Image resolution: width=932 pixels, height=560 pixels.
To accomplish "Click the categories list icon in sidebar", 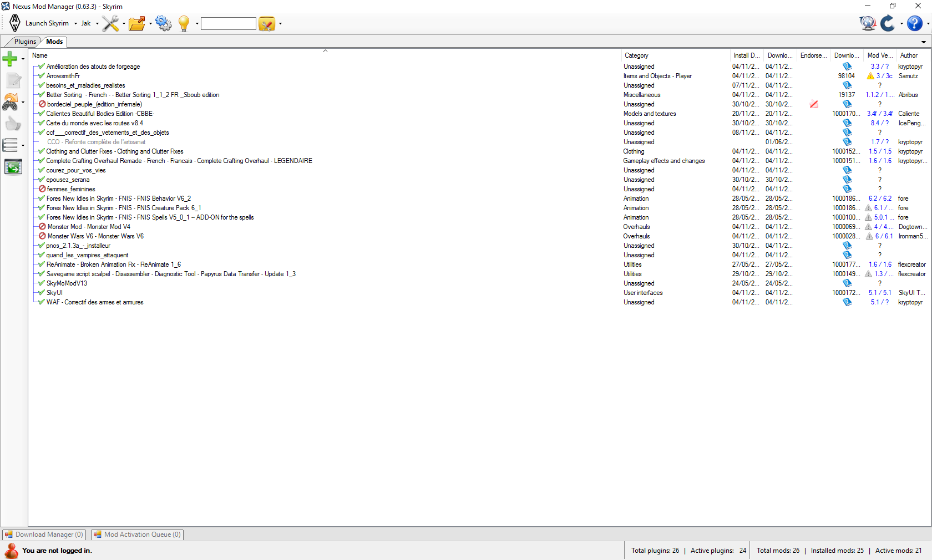I will pos(11,145).
